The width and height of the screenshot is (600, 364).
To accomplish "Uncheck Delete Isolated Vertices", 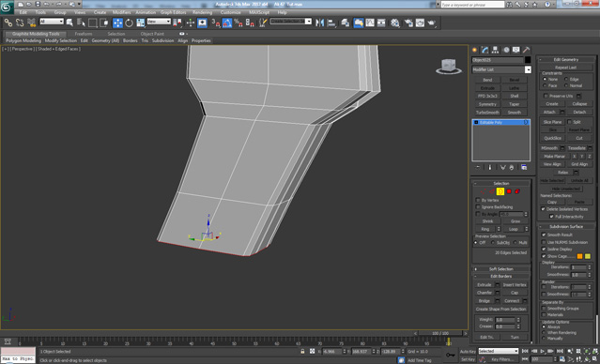I will (543, 209).
